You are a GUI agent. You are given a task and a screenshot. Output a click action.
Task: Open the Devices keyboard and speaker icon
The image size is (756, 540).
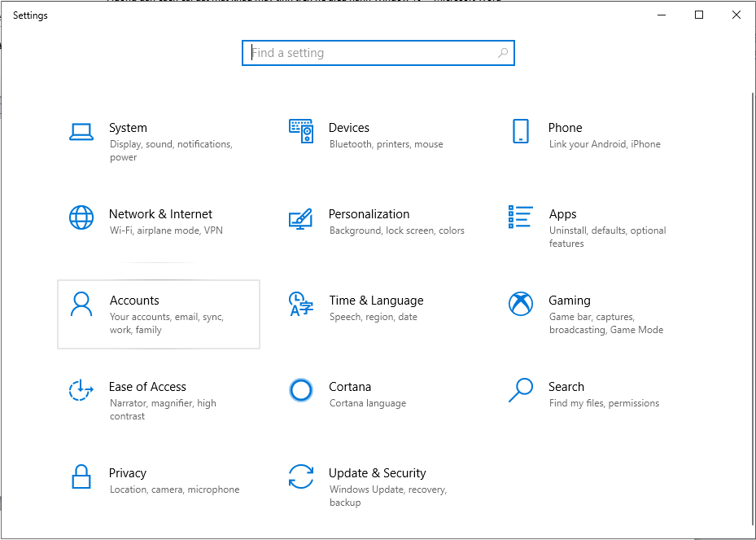coord(301,131)
